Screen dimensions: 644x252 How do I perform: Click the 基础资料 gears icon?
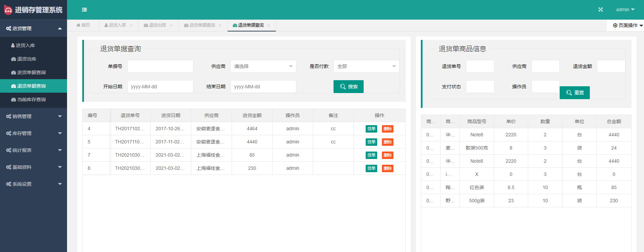(8, 167)
